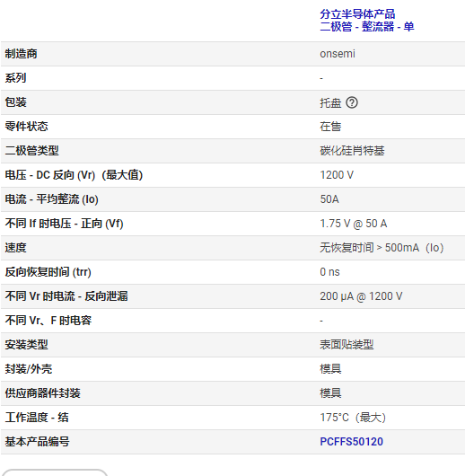Click the 碳化硅肖特基 diode type value

tap(352, 151)
